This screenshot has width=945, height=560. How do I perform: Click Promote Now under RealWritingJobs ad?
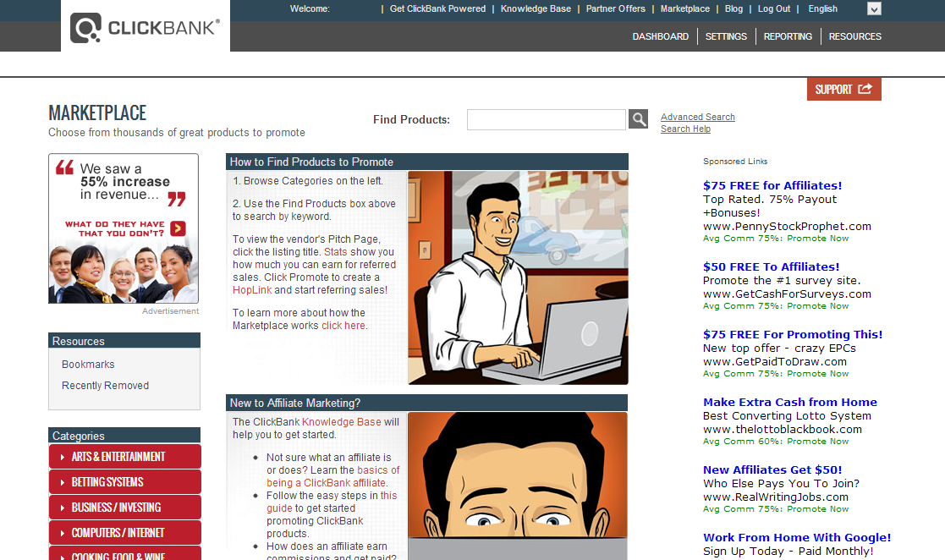tap(817, 508)
